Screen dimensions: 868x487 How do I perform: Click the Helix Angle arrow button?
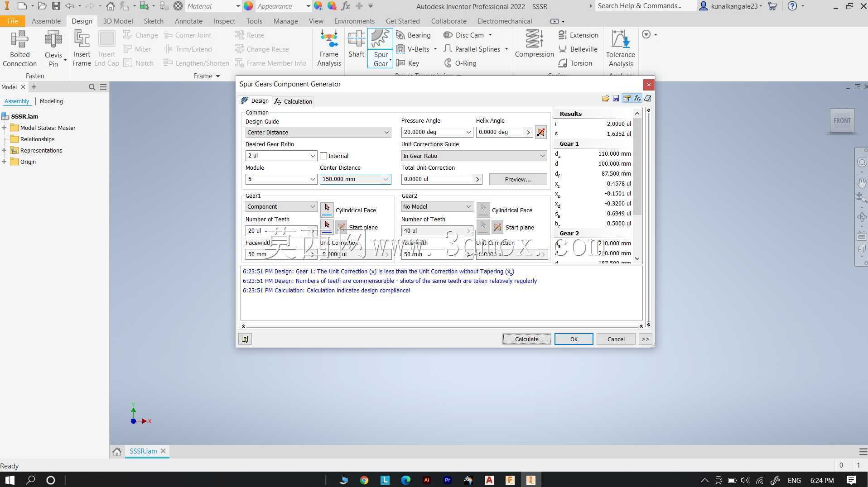click(528, 132)
